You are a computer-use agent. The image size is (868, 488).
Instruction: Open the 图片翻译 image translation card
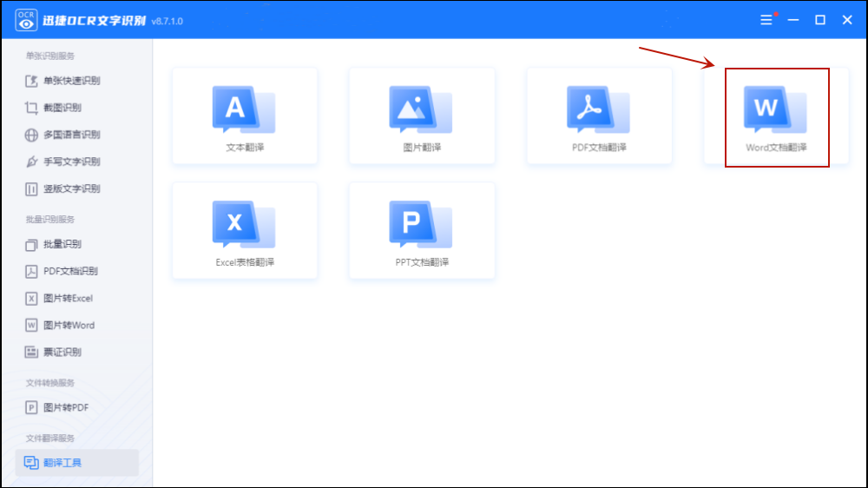click(x=422, y=115)
